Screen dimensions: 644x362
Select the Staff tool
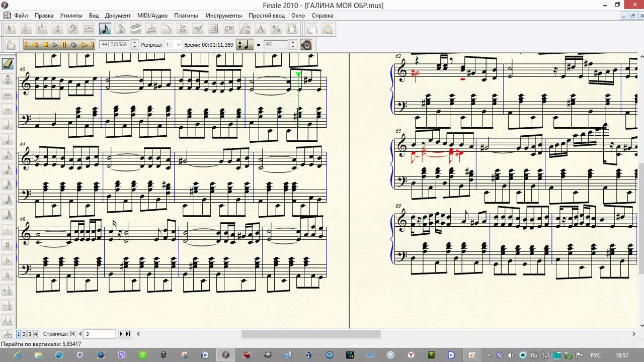pos(26,29)
